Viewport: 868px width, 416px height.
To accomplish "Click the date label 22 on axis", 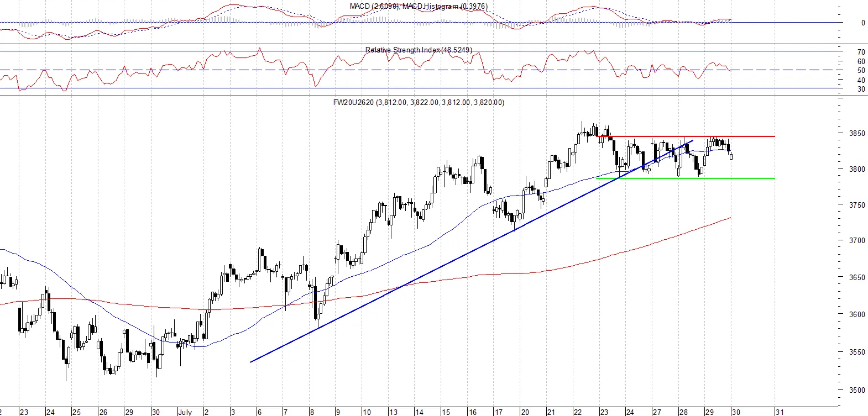I will tap(577, 412).
